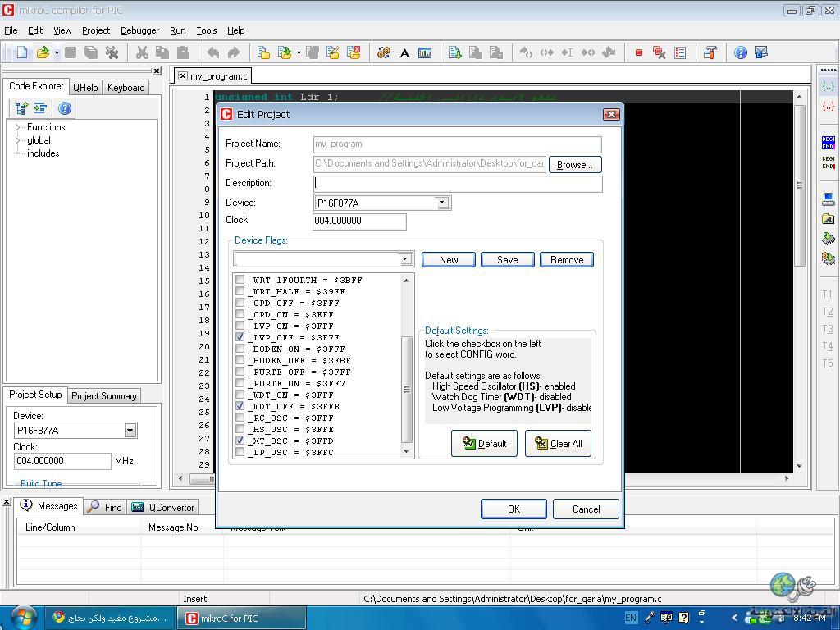Image resolution: width=840 pixels, height=630 pixels.
Task: Switch to the QHelp tab
Action: (85, 87)
